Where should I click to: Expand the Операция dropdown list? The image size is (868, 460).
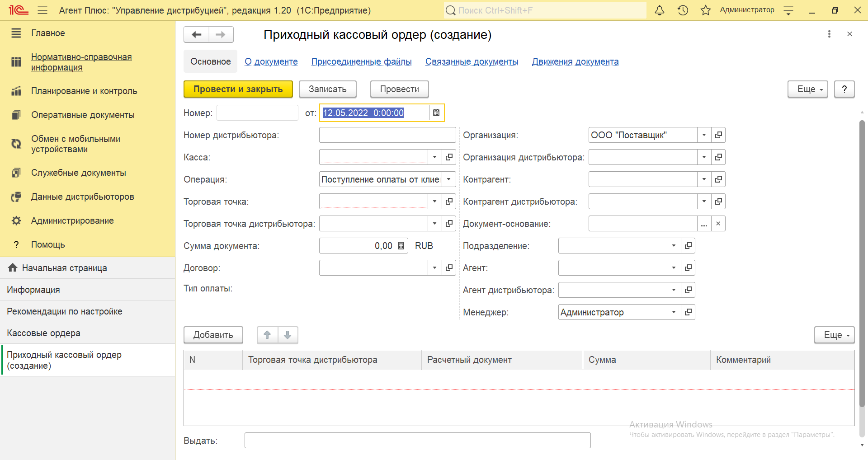click(x=448, y=179)
